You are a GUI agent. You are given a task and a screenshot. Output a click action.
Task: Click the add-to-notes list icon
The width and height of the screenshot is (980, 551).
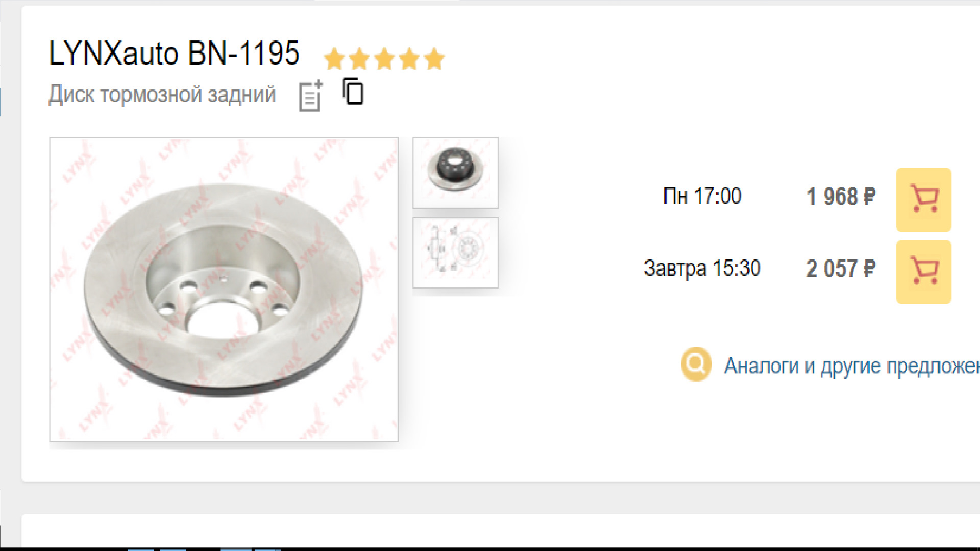(311, 96)
